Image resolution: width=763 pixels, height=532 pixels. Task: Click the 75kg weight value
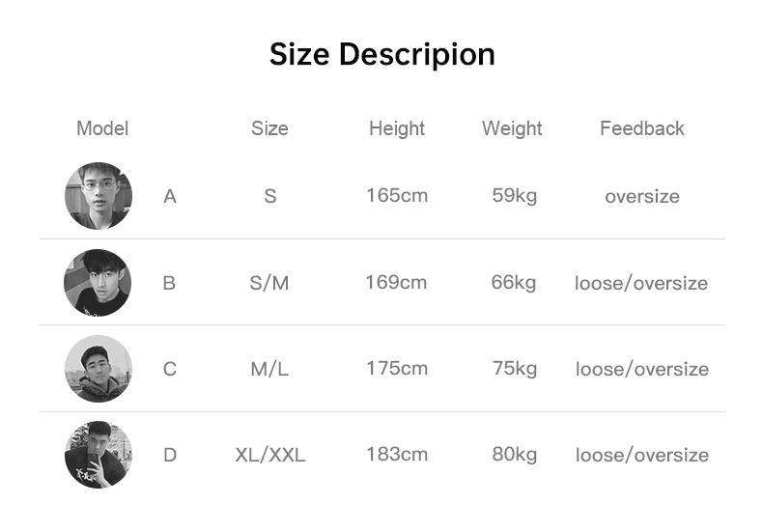(513, 368)
